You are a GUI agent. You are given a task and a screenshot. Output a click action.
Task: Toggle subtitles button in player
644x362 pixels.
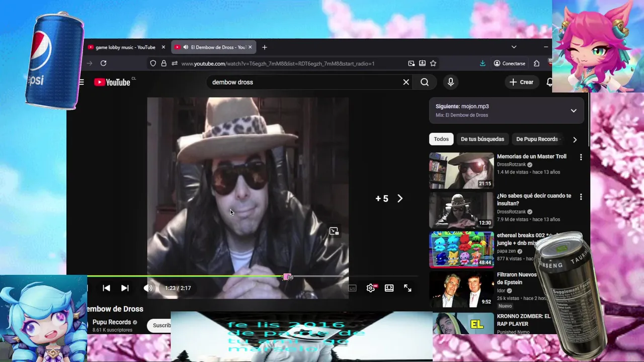(352, 288)
